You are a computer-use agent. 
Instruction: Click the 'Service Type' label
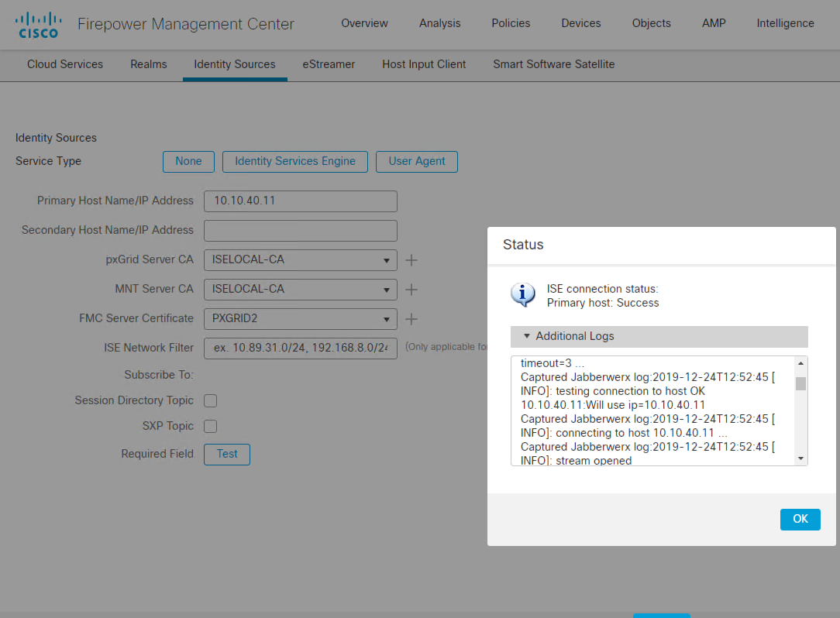tap(48, 161)
